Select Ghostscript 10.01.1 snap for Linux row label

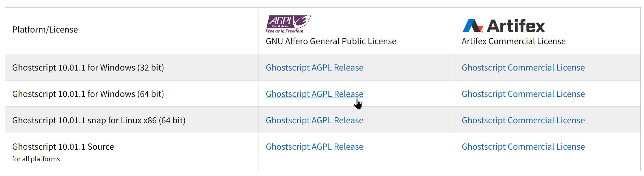[99, 120]
